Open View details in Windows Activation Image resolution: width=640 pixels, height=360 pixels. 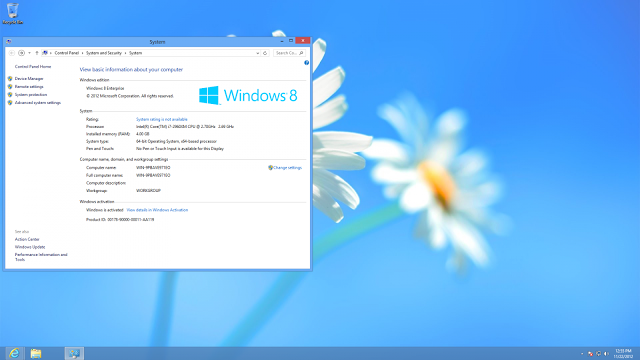(x=157, y=210)
